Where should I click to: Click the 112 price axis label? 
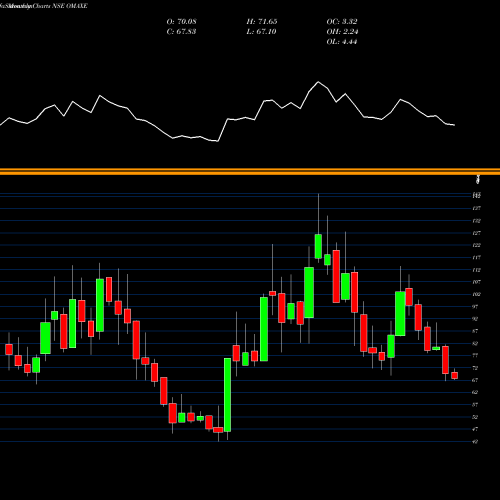click(477, 270)
